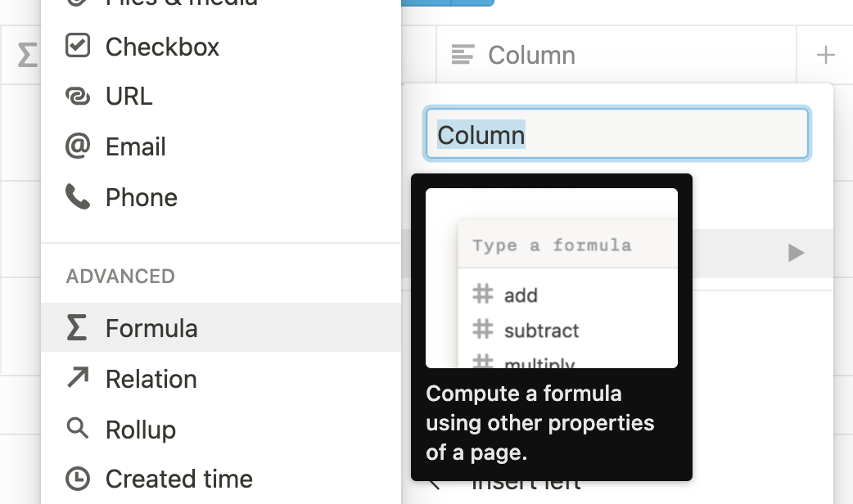Click the Phone handset icon
The height and width of the screenshot is (504, 853).
click(x=78, y=197)
